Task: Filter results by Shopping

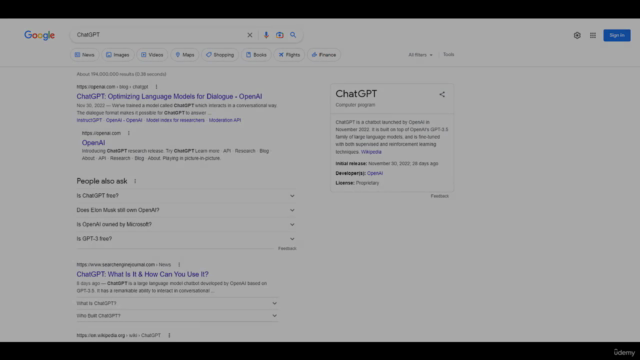Action: tap(220, 55)
